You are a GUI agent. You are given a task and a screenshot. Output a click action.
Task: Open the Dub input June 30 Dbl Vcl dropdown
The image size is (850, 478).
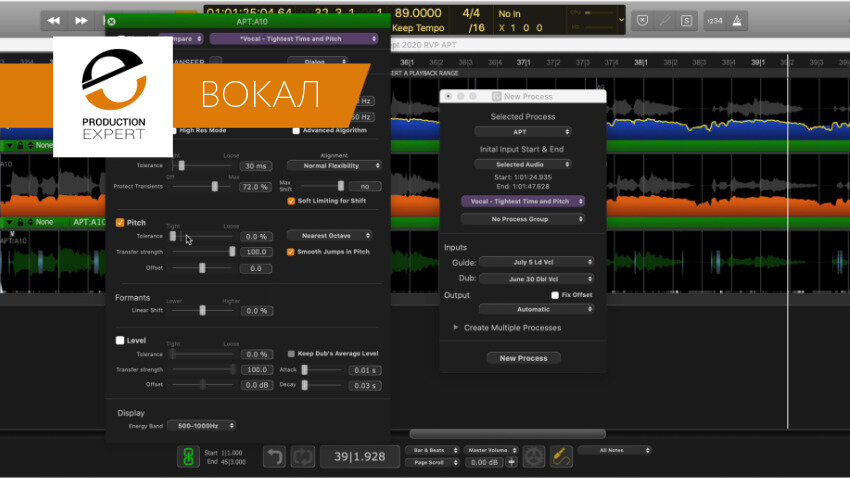[x=536, y=279]
